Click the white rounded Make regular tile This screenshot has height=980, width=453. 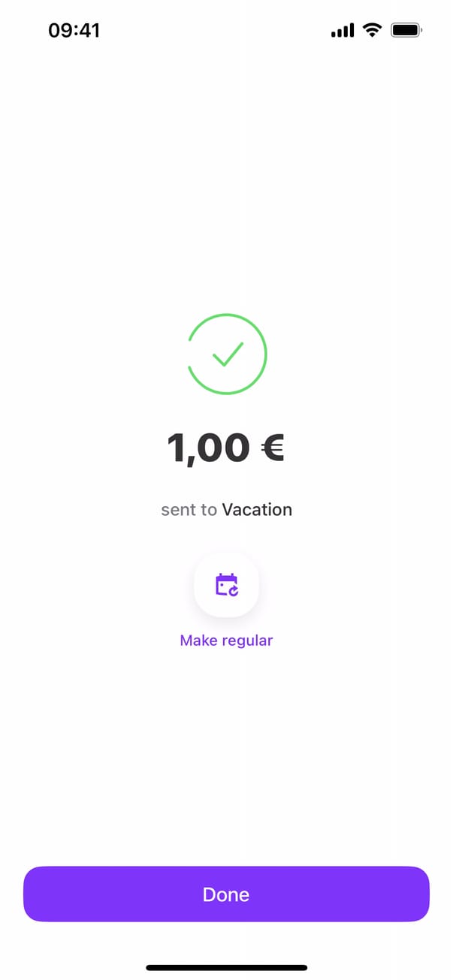pyautogui.click(x=226, y=585)
